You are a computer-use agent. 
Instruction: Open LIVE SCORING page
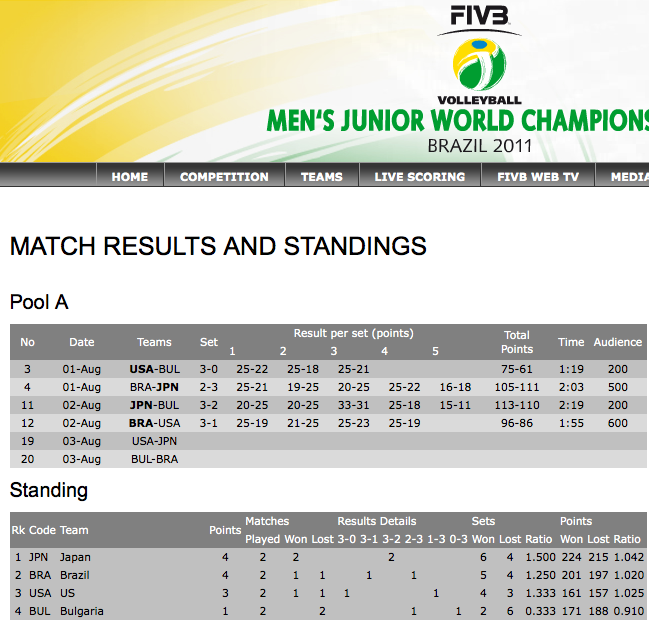point(419,177)
